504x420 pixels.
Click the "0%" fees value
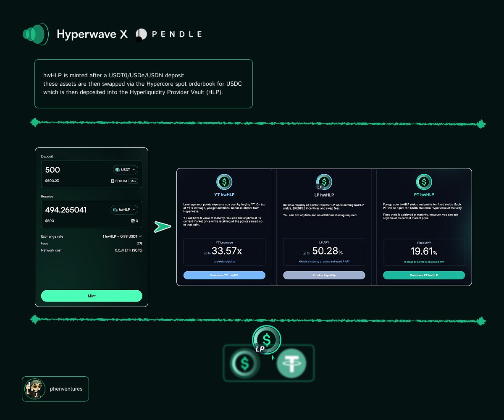click(x=139, y=243)
